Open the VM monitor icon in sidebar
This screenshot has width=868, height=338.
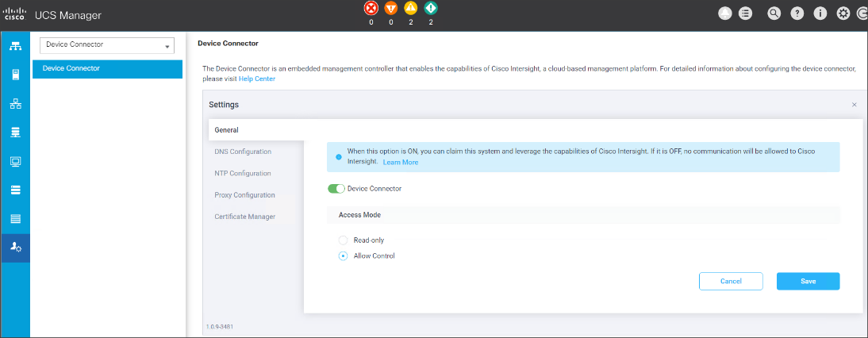point(16,162)
